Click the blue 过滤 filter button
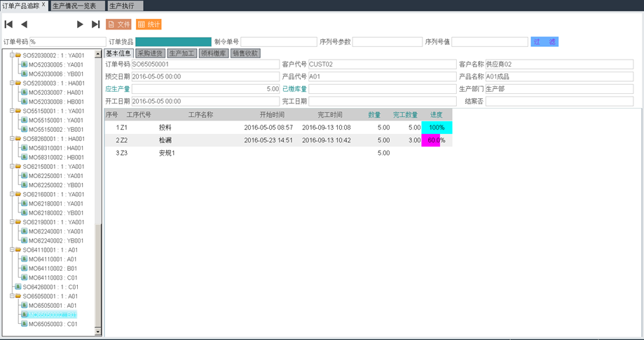Screen dimensions: 644x340 pos(544,42)
